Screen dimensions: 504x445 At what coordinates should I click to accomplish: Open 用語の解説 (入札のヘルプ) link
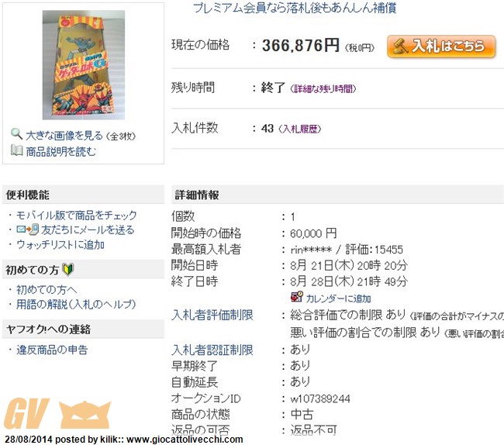76,304
